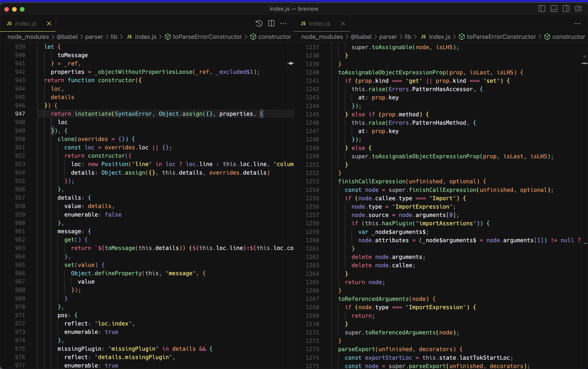
Task: Open timeline history icon in left editor
Action: point(259,23)
